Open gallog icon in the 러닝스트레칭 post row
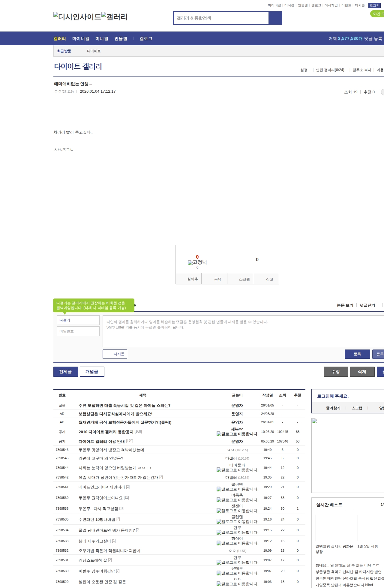The image size is (384, 588). pos(237,562)
